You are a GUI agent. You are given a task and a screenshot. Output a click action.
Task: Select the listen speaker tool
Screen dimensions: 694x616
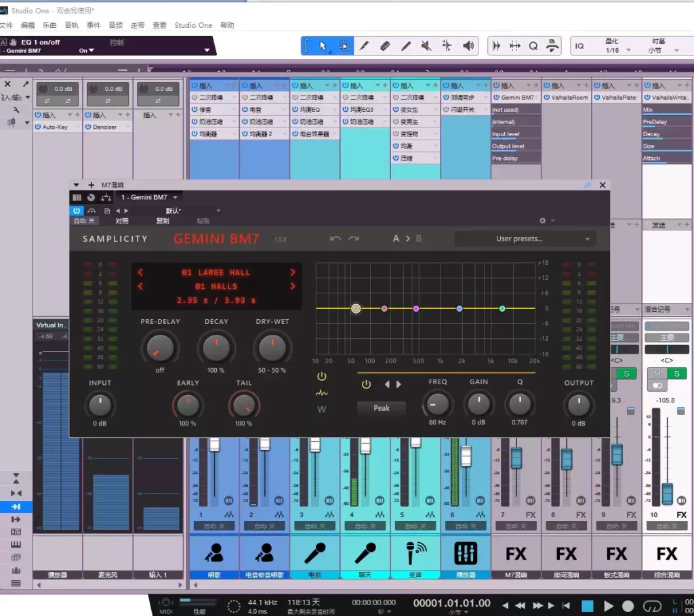(468, 45)
